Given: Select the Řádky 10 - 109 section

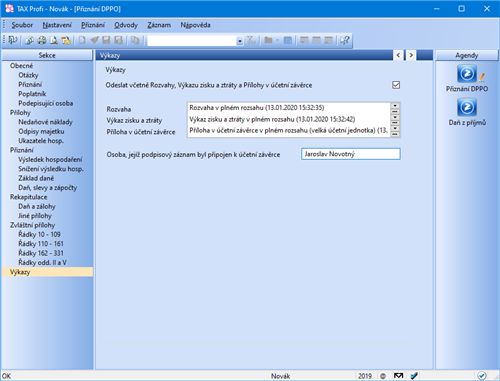Looking at the screenshot, I should point(39,234).
